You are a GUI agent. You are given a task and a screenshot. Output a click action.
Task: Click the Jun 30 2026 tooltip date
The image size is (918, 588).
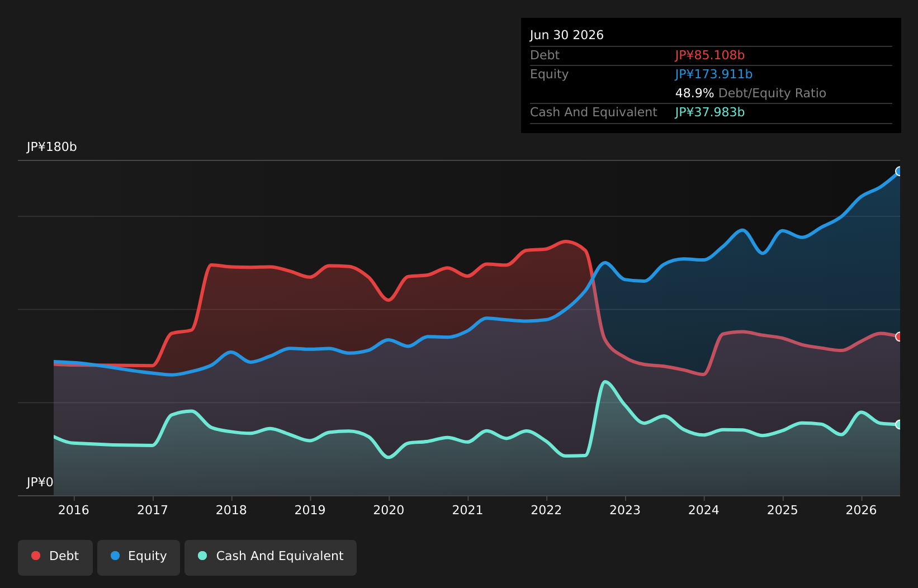tap(567, 35)
